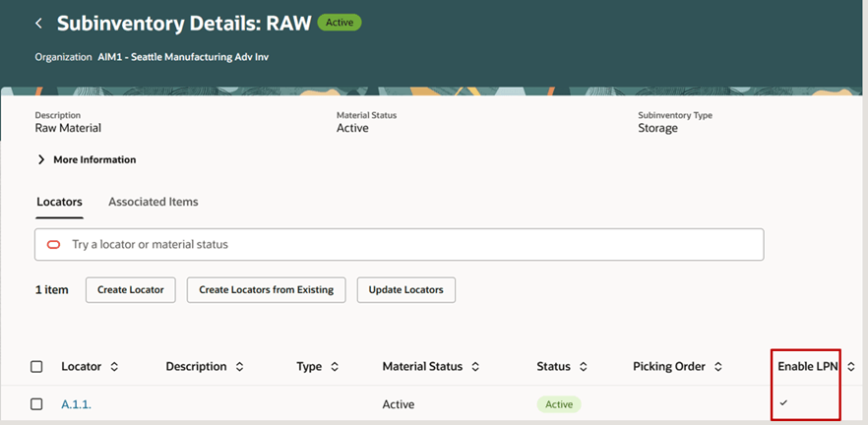Image resolution: width=868 pixels, height=425 pixels.
Task: Click Active status badge in A.1.1. row
Action: 559,404
